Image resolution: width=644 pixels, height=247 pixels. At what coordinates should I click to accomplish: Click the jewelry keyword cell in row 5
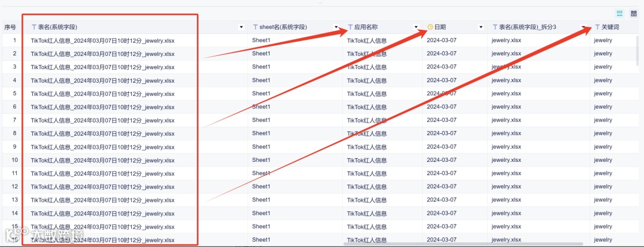click(603, 94)
